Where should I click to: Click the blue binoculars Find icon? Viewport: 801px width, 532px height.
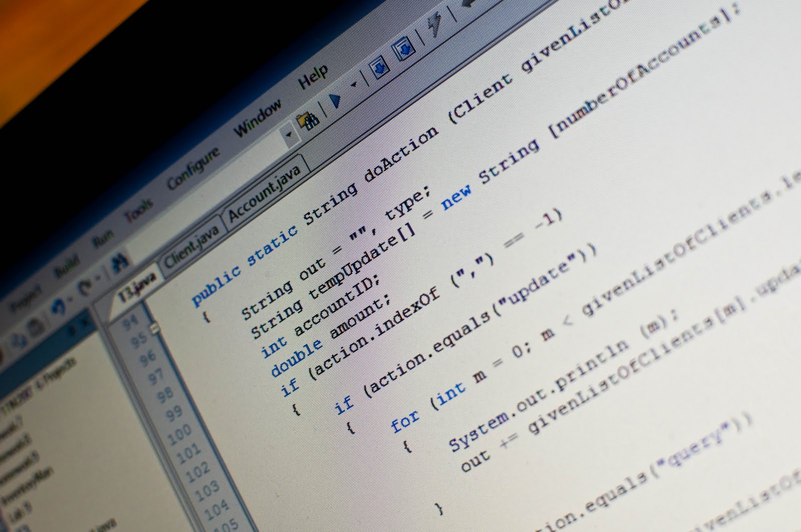coord(121,263)
